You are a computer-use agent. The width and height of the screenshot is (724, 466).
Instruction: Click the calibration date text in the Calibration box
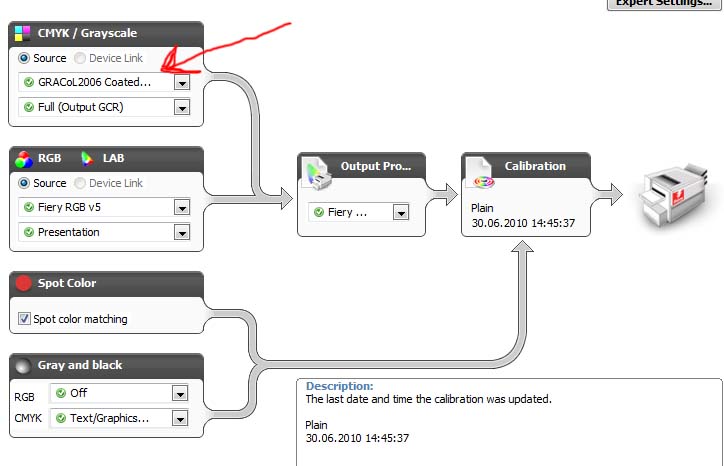click(x=523, y=223)
